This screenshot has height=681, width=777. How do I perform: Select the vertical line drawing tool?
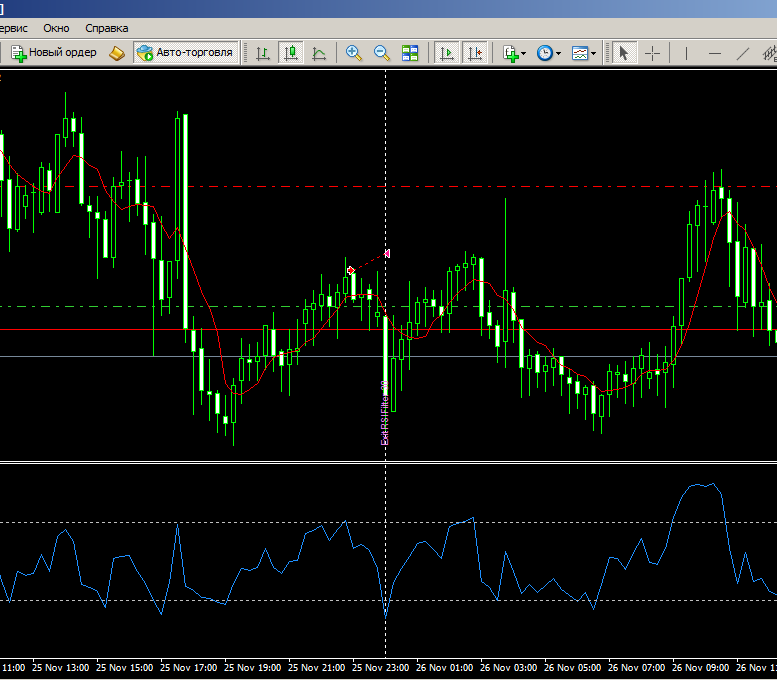(686, 53)
